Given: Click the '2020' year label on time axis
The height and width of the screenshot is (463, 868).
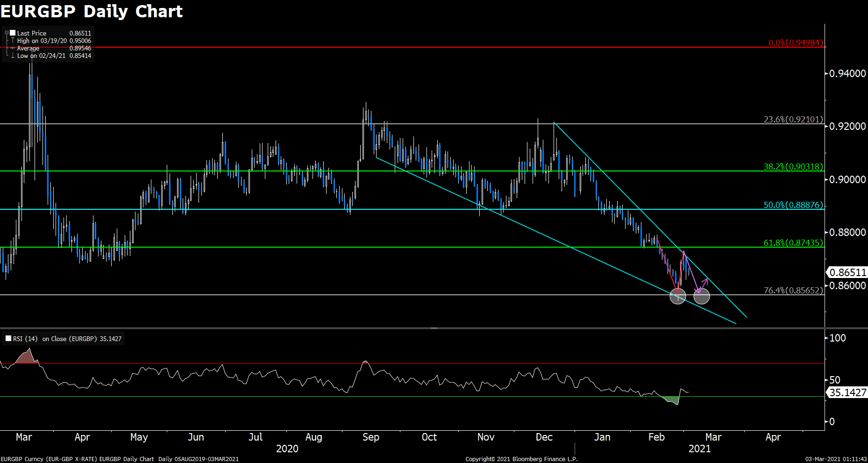Looking at the screenshot, I should pyautogui.click(x=287, y=449).
